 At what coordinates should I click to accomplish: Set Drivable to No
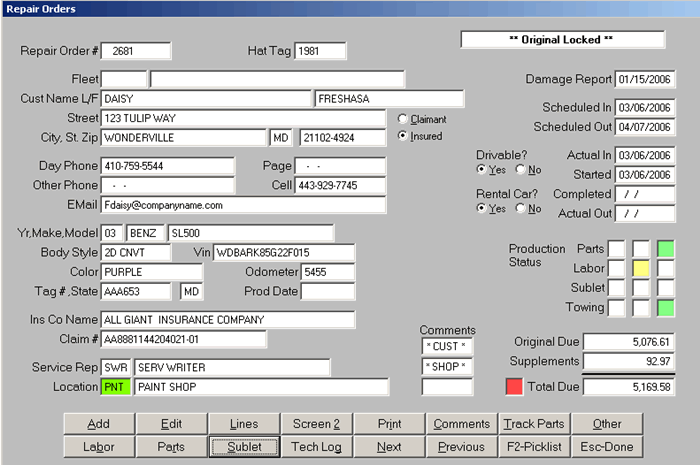[x=520, y=170]
